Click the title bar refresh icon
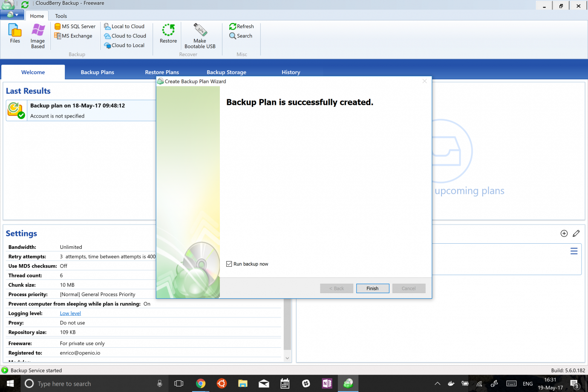This screenshot has height=392, width=588. point(25,4)
